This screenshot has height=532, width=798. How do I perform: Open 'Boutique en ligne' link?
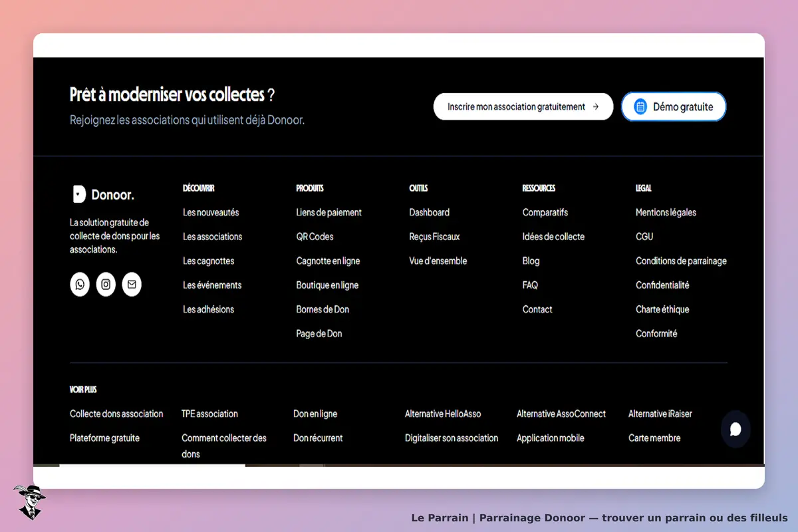[x=327, y=285]
